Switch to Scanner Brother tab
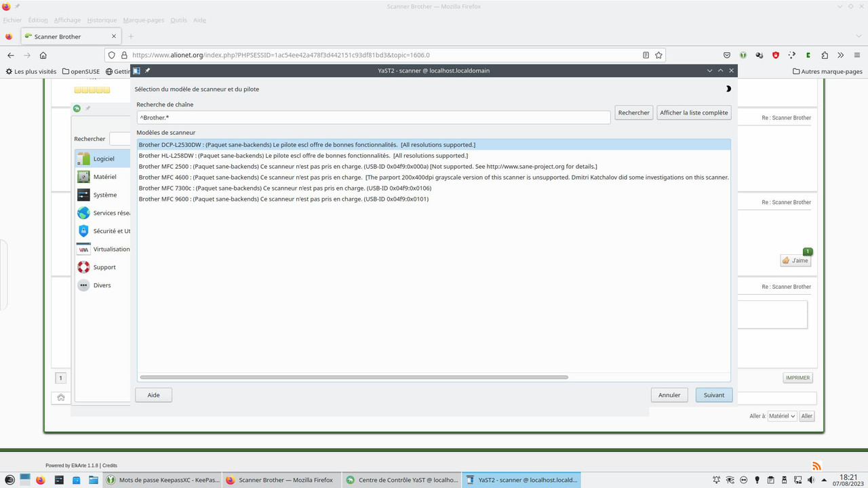 (x=71, y=37)
